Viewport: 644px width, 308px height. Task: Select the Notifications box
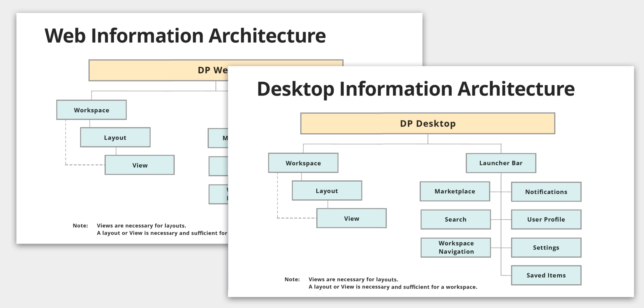click(x=546, y=192)
